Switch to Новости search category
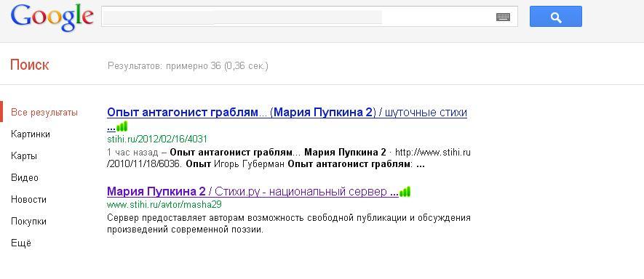This screenshot has height=279, width=644. tap(29, 199)
